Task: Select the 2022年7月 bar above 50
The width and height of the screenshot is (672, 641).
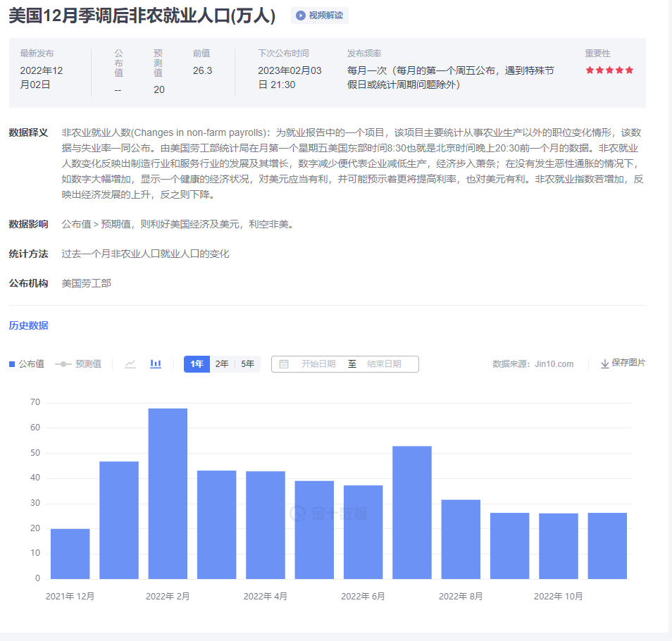Action: click(412, 513)
